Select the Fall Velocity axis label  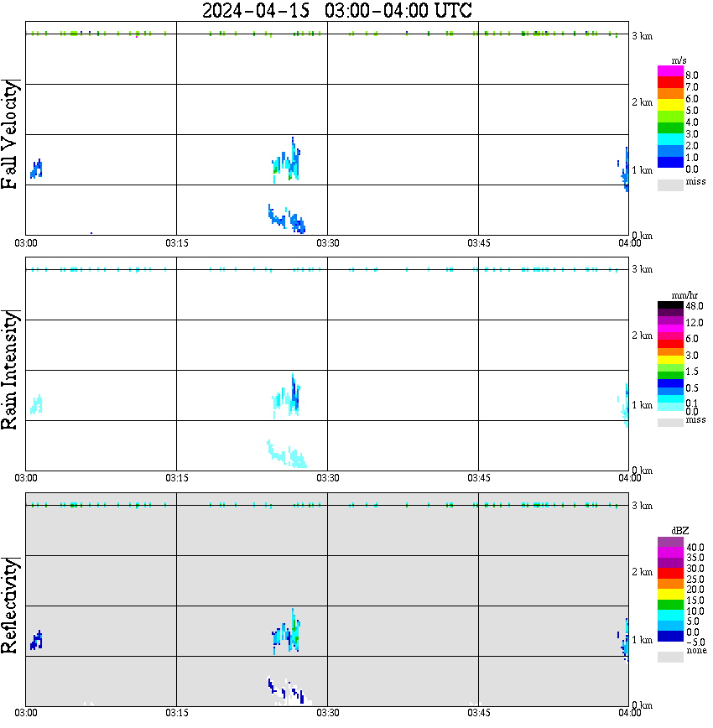pos(10,134)
